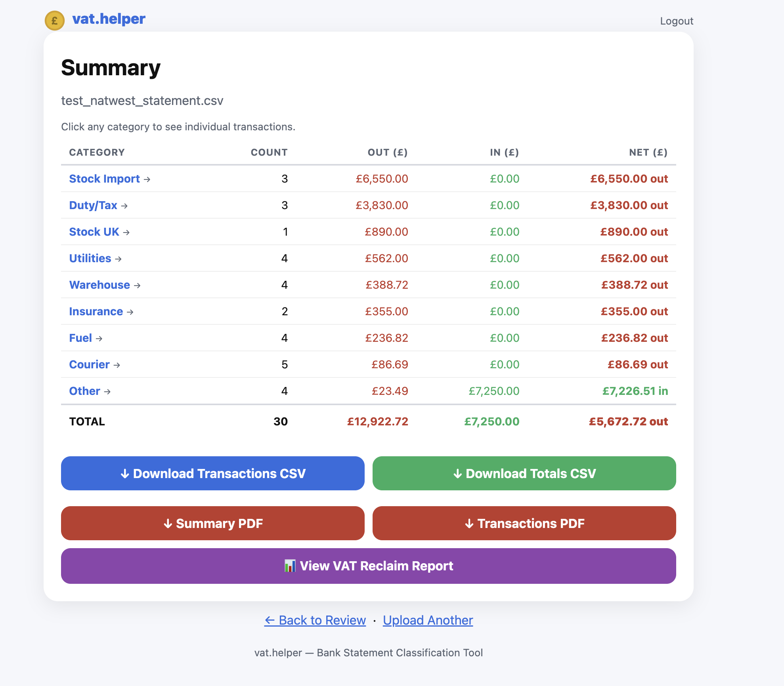The image size is (784, 686).
Task: Log out using the Logout link
Action: (x=676, y=21)
